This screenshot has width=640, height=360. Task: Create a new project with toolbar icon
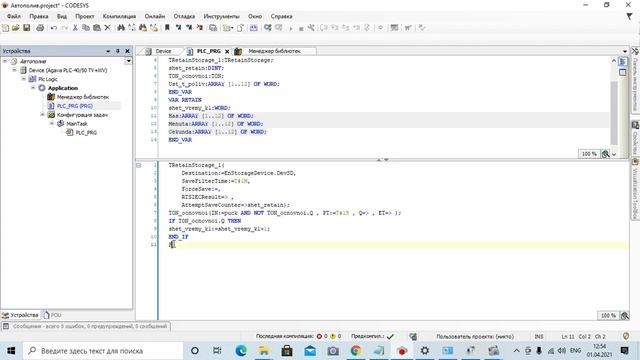(5, 28)
